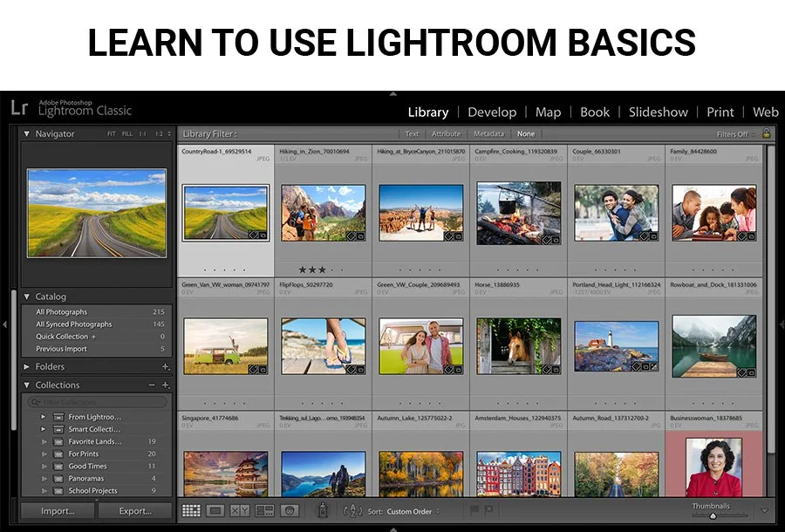Adjust the Thumbnails size slider
The image size is (785, 532).
point(713,515)
